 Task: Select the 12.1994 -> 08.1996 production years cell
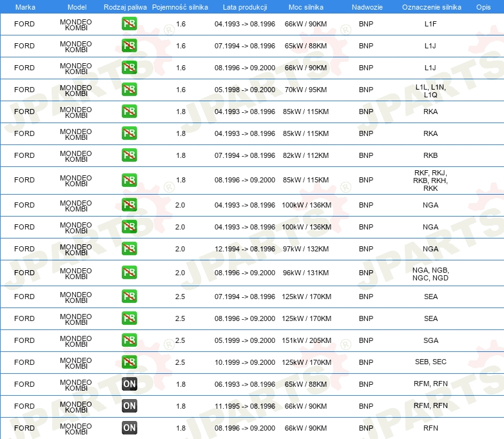tap(245, 249)
